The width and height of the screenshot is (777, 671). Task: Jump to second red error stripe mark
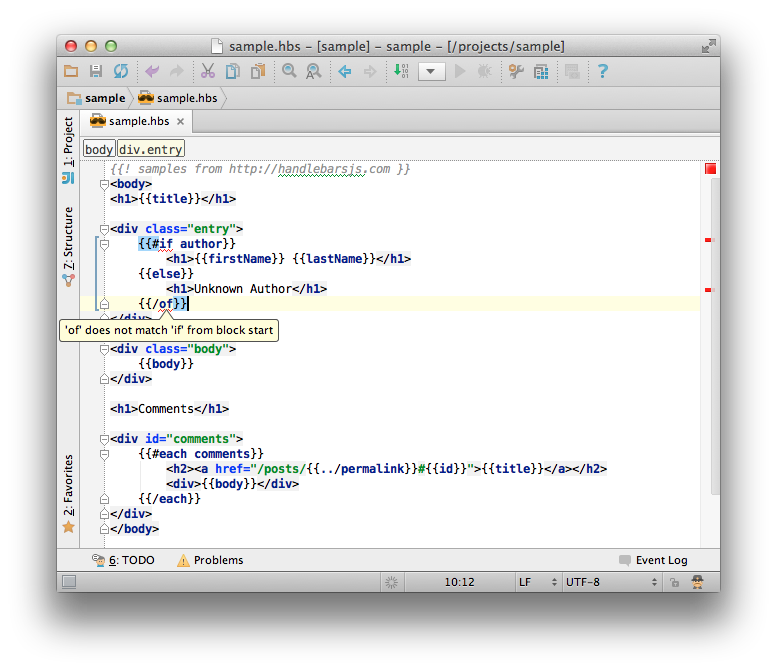click(708, 289)
